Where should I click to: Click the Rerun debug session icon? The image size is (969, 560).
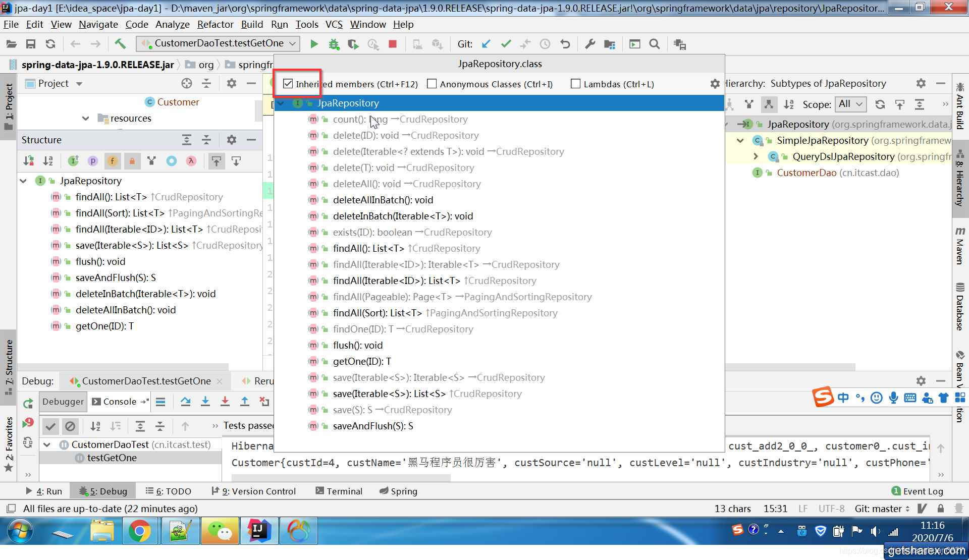click(28, 403)
